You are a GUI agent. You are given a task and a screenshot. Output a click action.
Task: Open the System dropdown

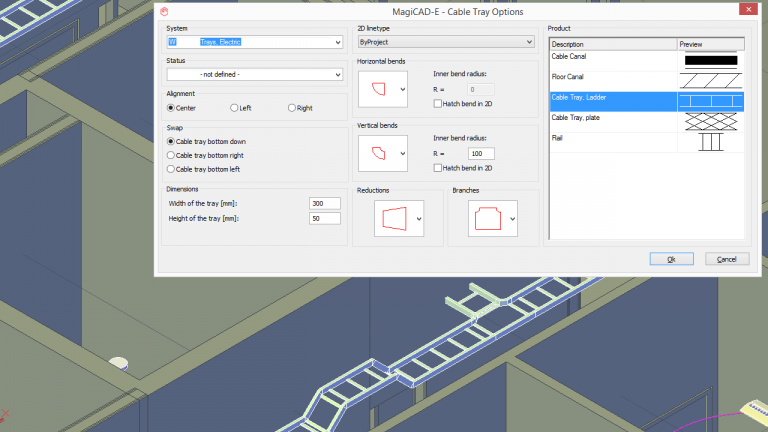click(337, 42)
